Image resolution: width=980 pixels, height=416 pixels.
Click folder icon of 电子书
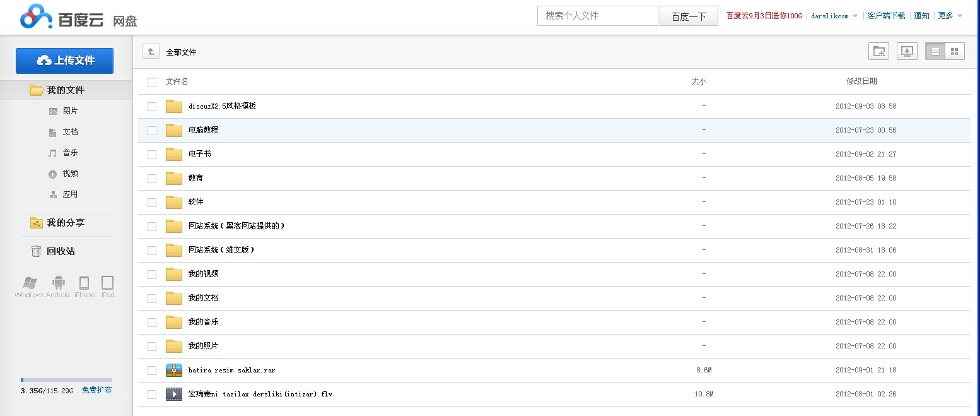[x=174, y=154]
